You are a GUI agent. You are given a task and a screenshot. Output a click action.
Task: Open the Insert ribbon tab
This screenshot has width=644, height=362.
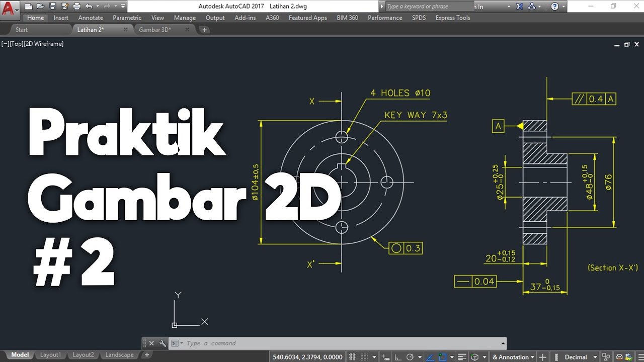tap(61, 18)
